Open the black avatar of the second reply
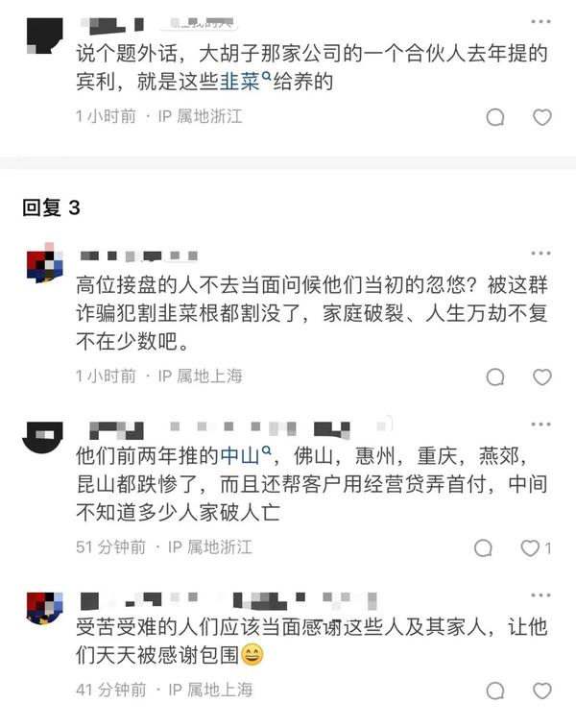The width and height of the screenshot is (576, 728). click(42, 437)
